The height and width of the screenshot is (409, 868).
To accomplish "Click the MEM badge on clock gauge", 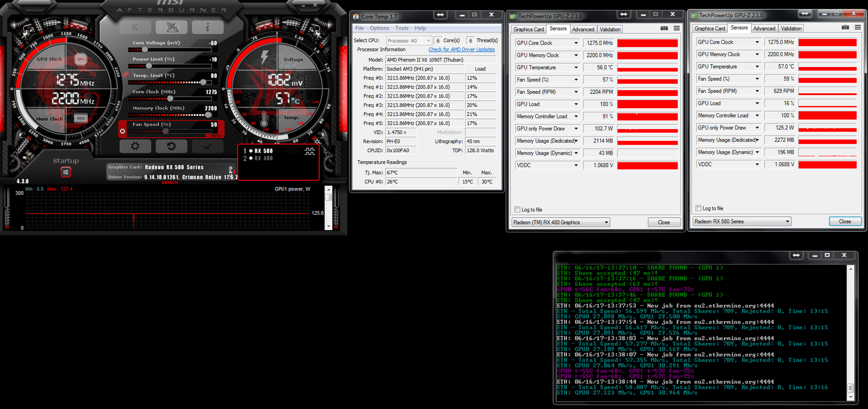I will pyautogui.click(x=81, y=118).
